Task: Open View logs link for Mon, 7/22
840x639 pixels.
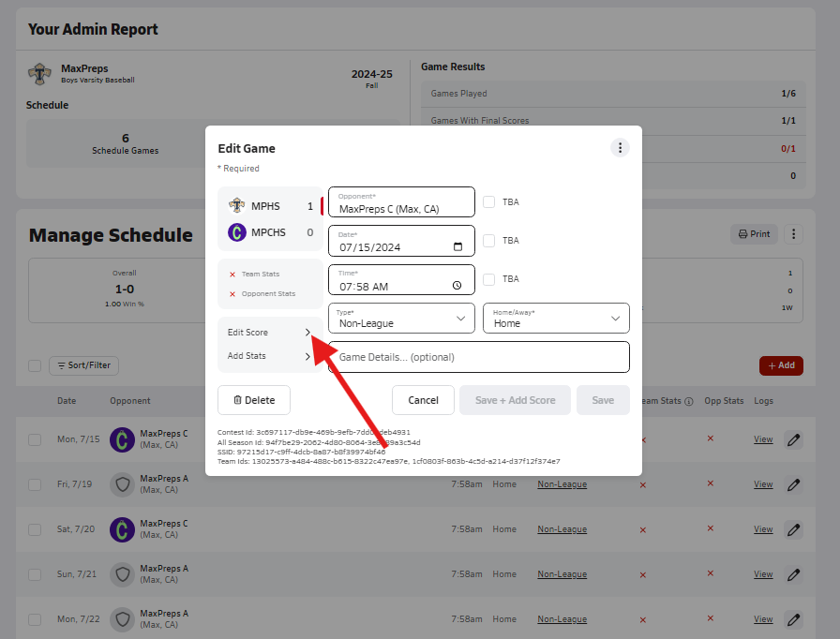Action: tap(763, 619)
